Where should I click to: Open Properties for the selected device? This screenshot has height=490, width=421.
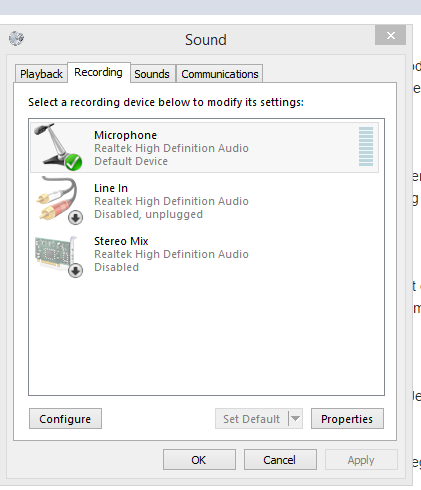(347, 419)
